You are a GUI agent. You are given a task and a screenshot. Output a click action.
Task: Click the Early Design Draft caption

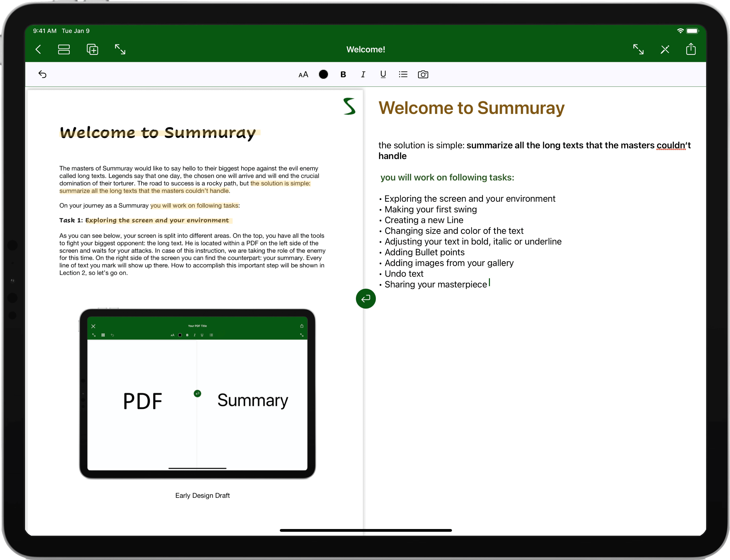click(202, 495)
